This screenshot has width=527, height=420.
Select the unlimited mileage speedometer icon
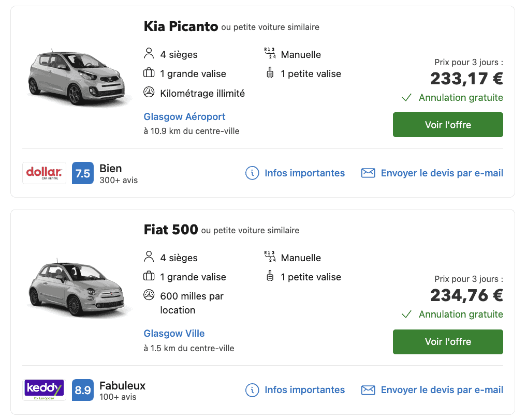pos(149,92)
